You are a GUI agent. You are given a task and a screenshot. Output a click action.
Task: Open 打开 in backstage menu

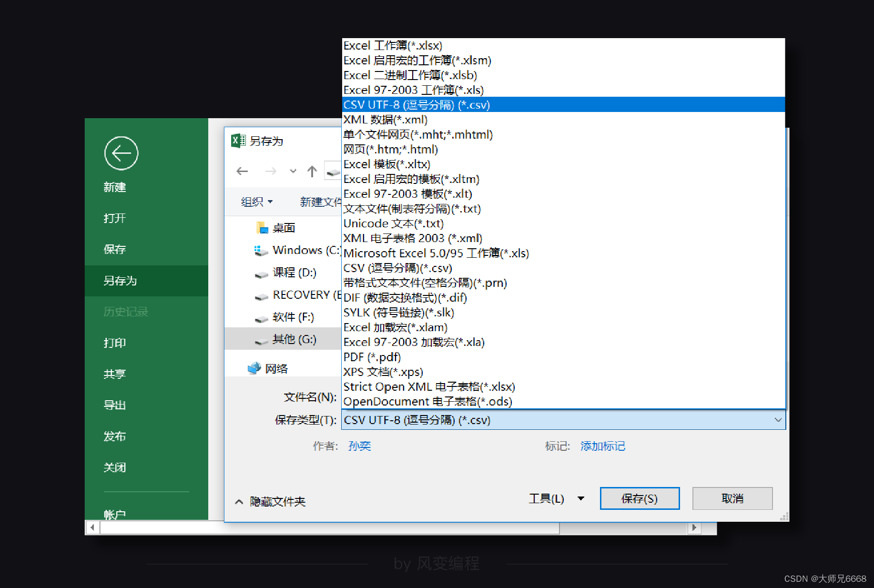tap(115, 218)
